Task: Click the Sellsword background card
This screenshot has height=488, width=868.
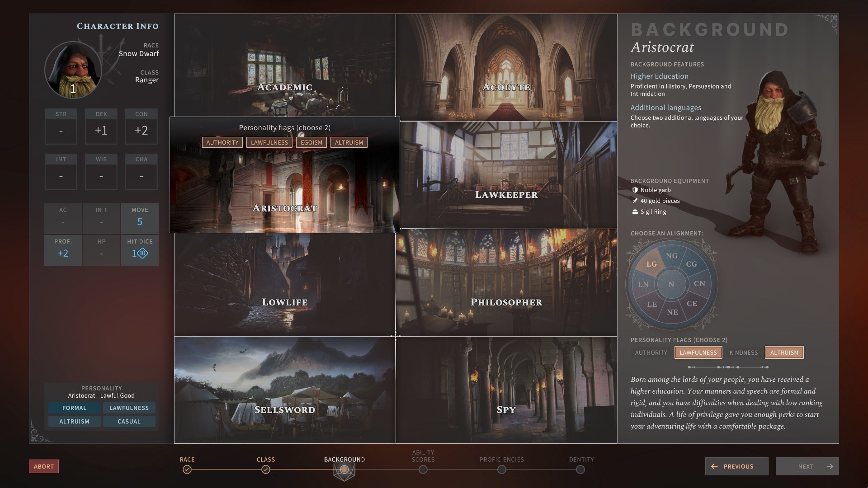Action: [284, 389]
